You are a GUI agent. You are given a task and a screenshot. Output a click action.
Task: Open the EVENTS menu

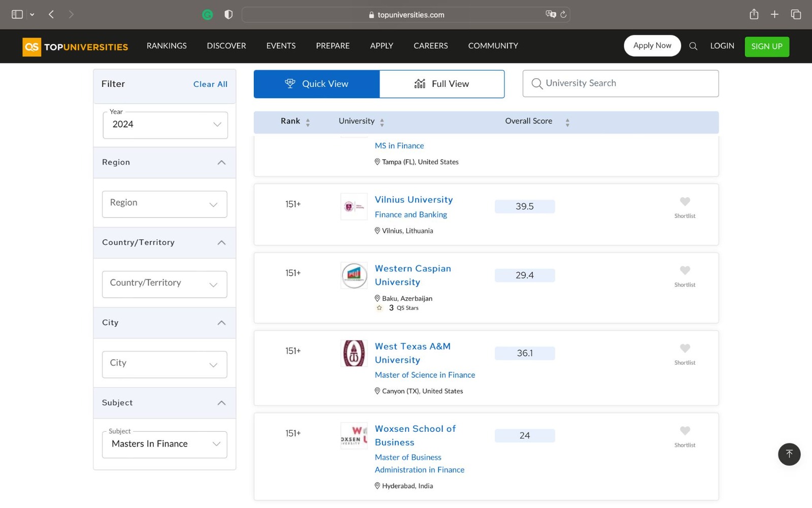point(281,46)
